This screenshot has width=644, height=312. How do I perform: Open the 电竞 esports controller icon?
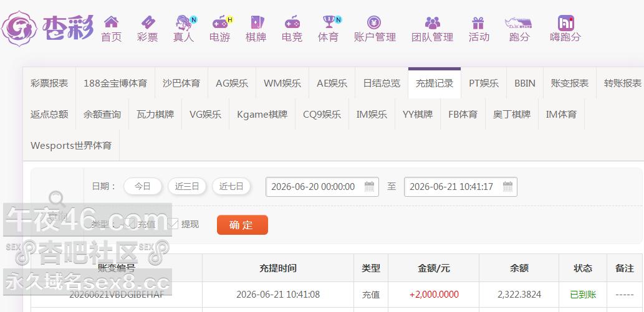(292, 22)
